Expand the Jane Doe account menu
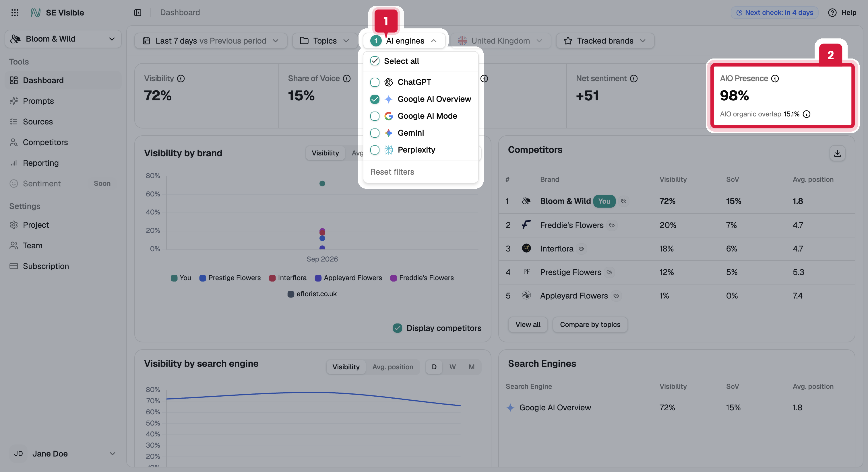The width and height of the screenshot is (868, 472). (63, 453)
